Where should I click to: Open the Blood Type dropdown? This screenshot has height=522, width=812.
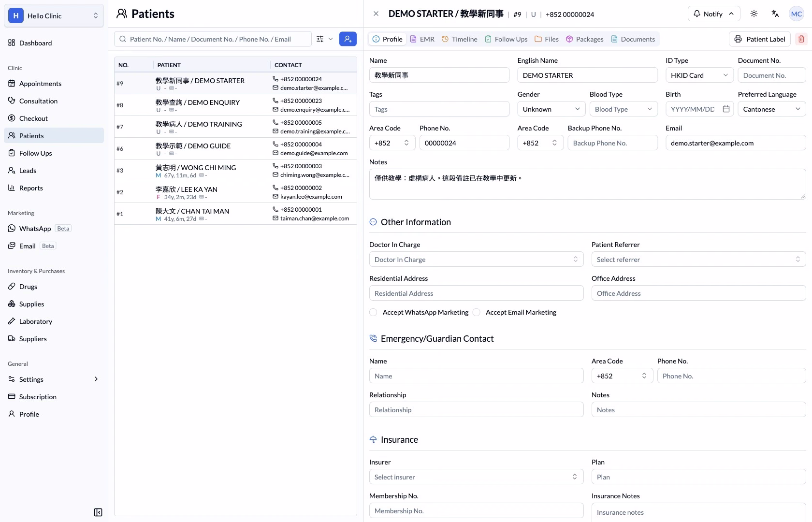click(623, 109)
